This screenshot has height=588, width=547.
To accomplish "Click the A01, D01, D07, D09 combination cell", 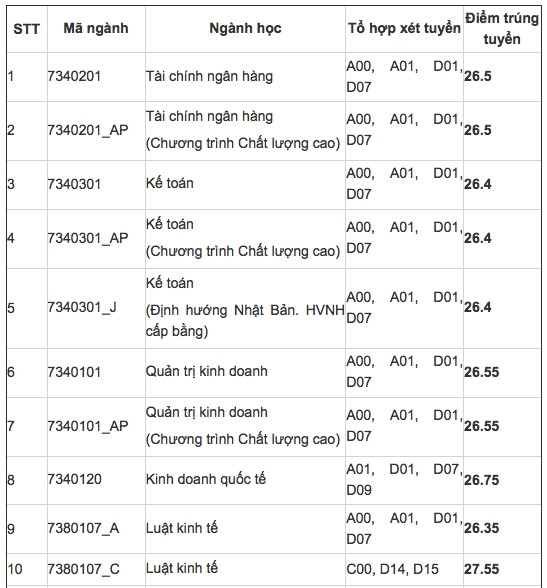I will point(404,480).
